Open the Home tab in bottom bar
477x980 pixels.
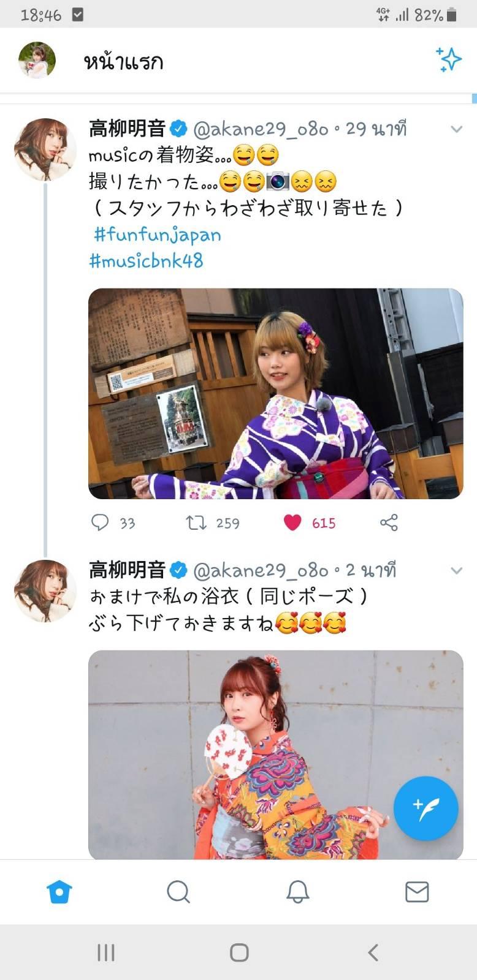tap(59, 892)
